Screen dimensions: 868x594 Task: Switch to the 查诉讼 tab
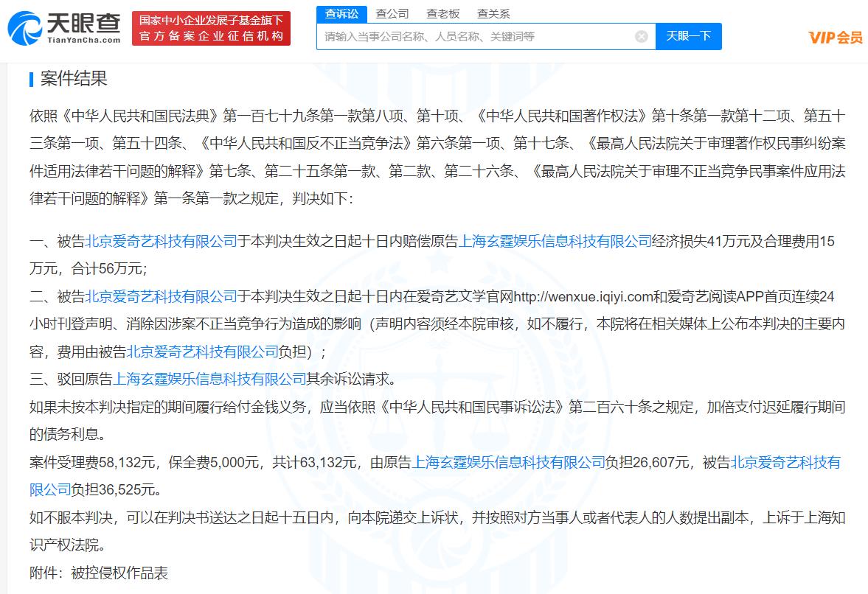click(x=341, y=14)
